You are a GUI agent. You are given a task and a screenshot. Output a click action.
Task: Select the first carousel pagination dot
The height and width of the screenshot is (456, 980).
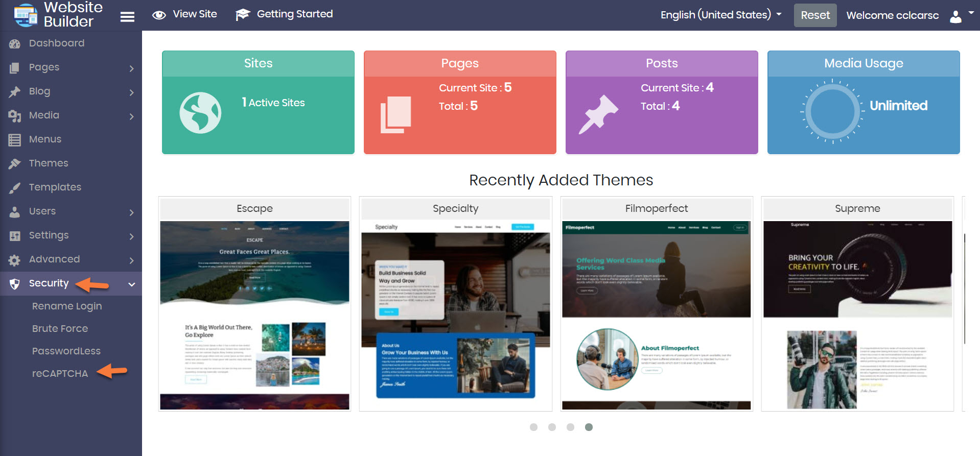[533, 427]
